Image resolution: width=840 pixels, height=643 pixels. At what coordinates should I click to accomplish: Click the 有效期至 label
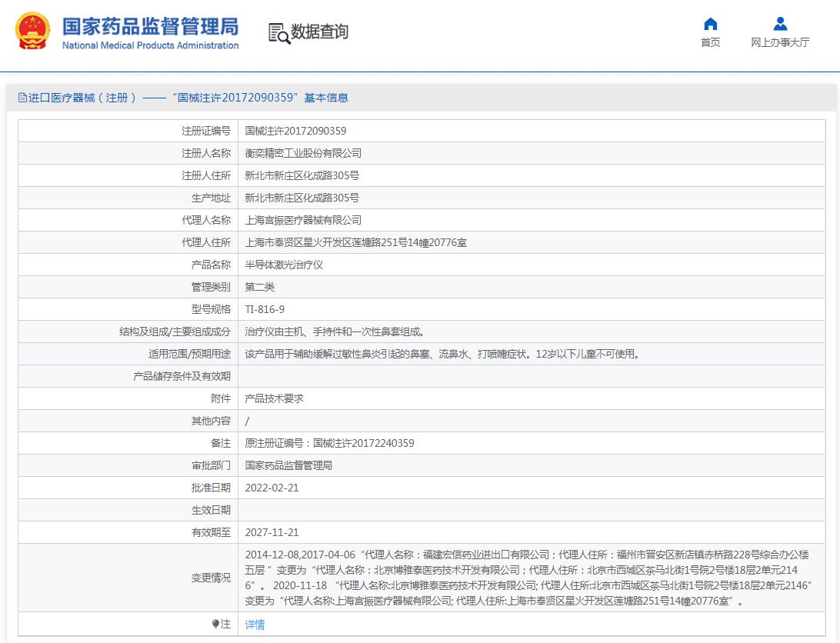pyautogui.click(x=211, y=532)
